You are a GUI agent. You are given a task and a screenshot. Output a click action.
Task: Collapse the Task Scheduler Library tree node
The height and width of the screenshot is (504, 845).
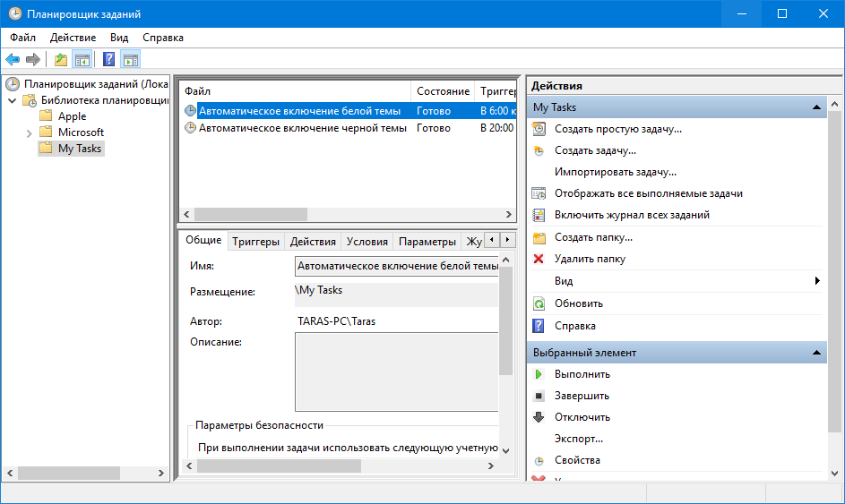[12, 100]
